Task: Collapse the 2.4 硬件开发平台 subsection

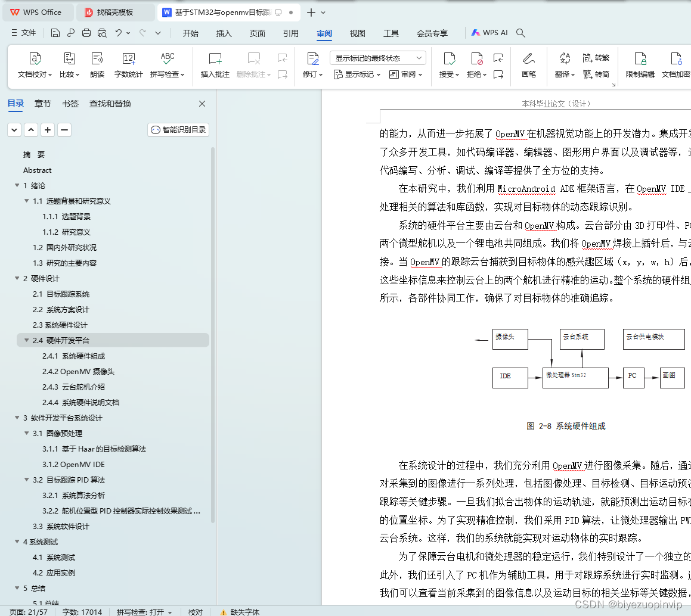Action: pos(26,340)
